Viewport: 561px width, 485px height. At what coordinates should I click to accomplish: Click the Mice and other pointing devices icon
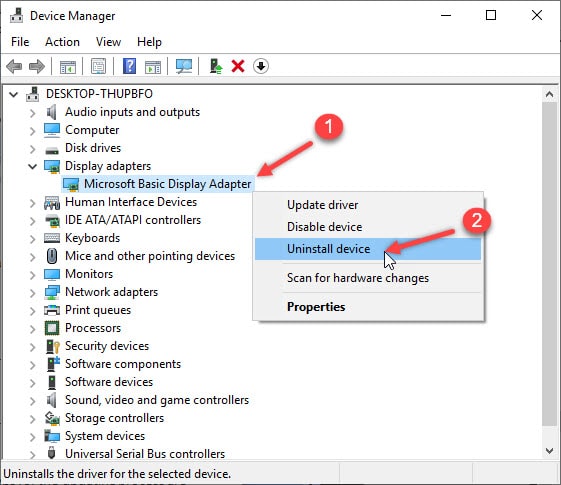(52, 256)
